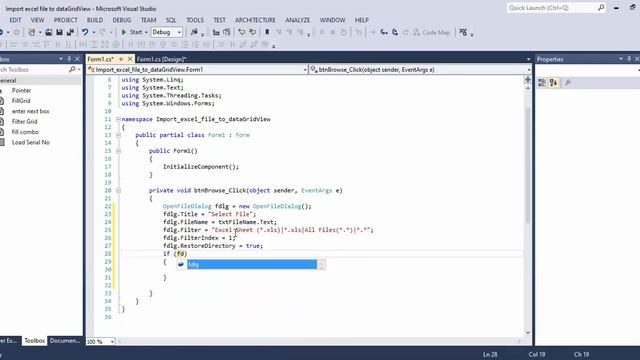Click the editor vertical scrollbar thumb
Screen dimensions: 640x360
[x=527, y=165]
